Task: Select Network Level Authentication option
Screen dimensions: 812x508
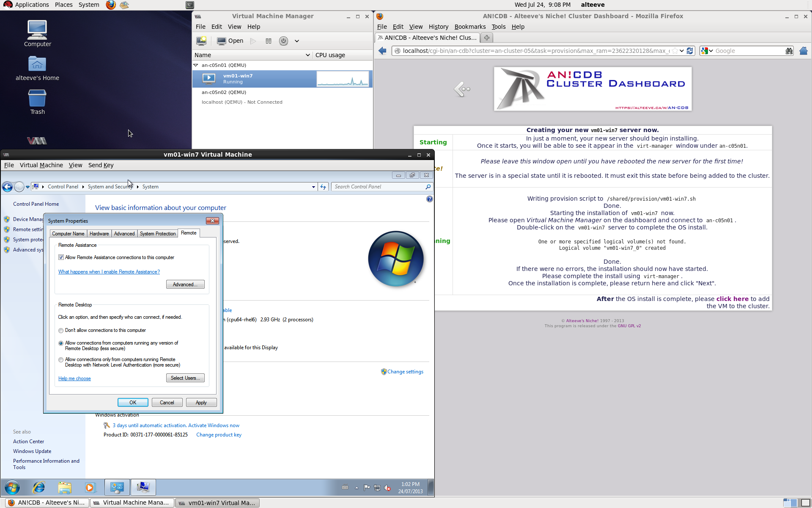Action: point(61,360)
